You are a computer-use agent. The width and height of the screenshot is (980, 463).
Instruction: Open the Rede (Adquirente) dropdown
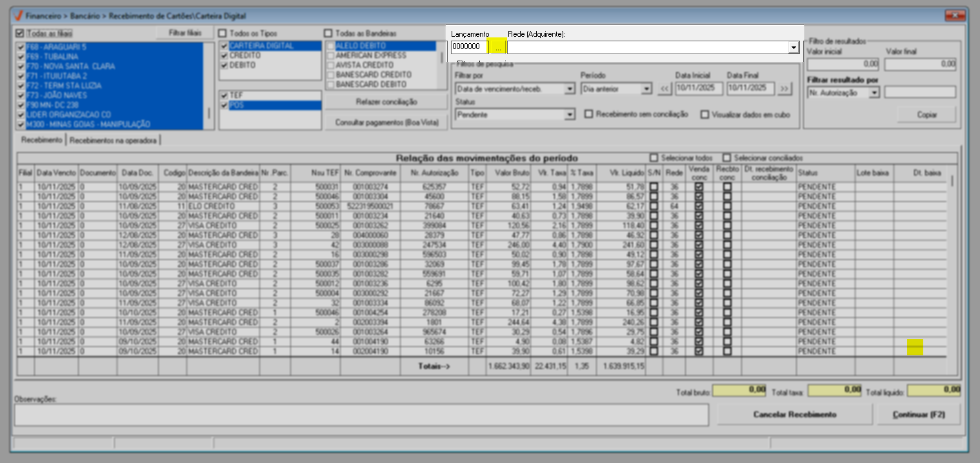click(x=793, y=48)
